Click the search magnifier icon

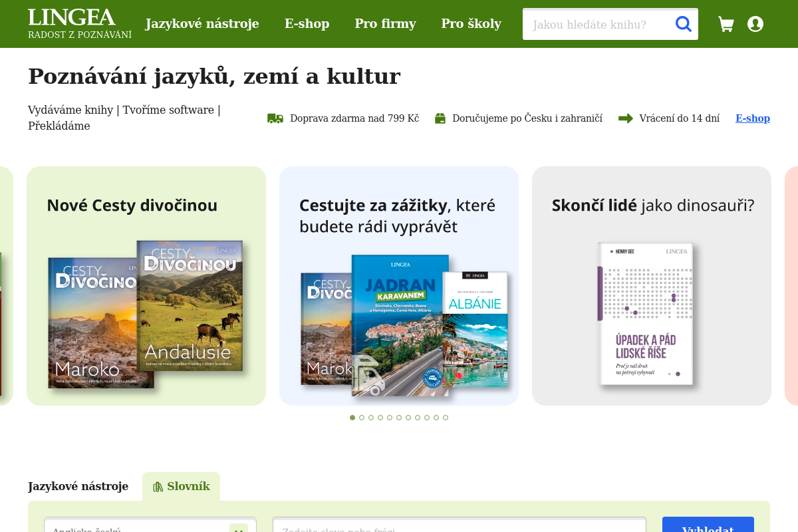tap(684, 24)
